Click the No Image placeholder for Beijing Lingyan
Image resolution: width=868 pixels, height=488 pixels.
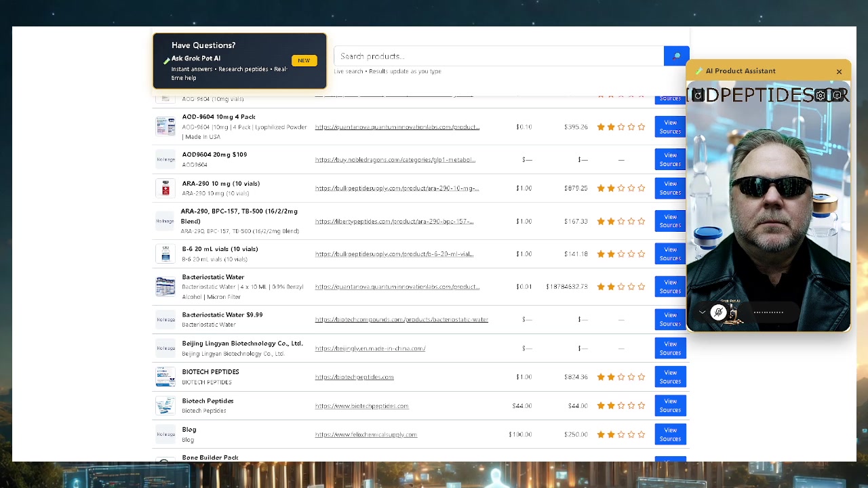(x=165, y=348)
